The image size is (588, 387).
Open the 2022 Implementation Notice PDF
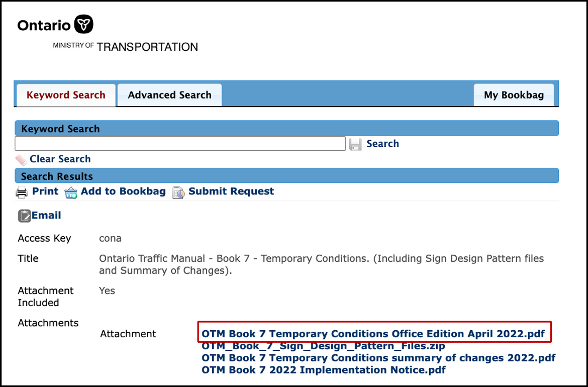coord(323,370)
